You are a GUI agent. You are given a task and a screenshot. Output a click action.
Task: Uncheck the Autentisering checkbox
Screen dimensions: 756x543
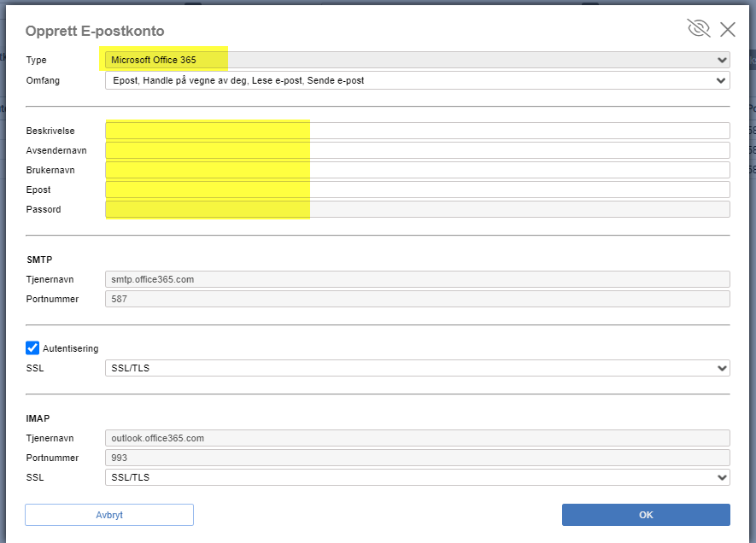[x=32, y=347]
